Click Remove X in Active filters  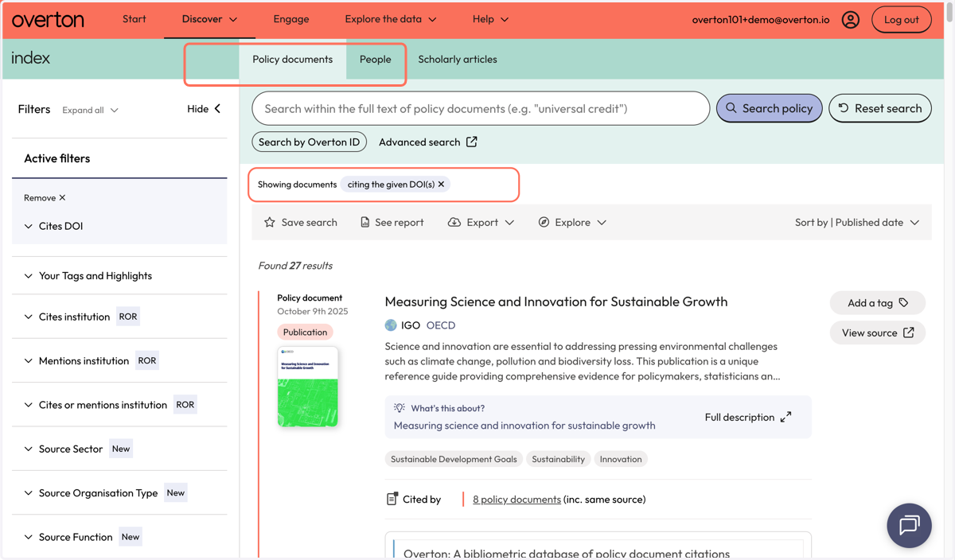(x=45, y=197)
